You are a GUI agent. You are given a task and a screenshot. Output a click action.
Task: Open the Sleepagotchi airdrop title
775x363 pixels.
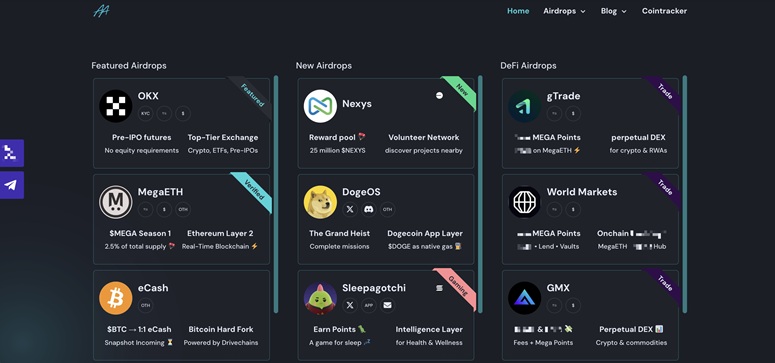click(x=374, y=288)
